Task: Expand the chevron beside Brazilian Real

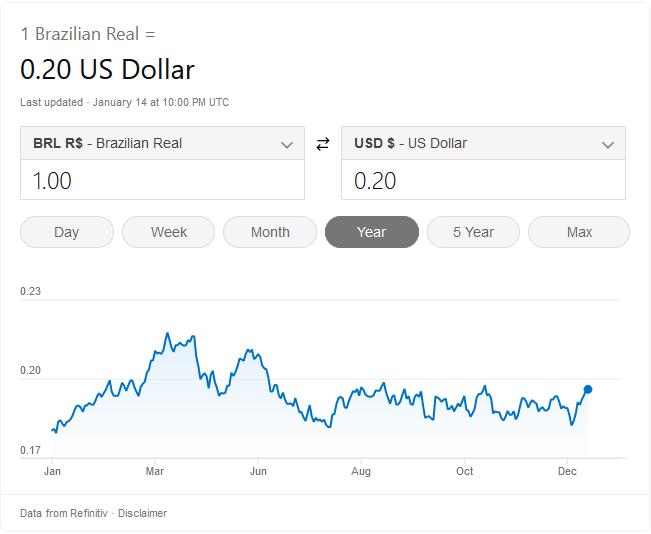Action: (287, 145)
